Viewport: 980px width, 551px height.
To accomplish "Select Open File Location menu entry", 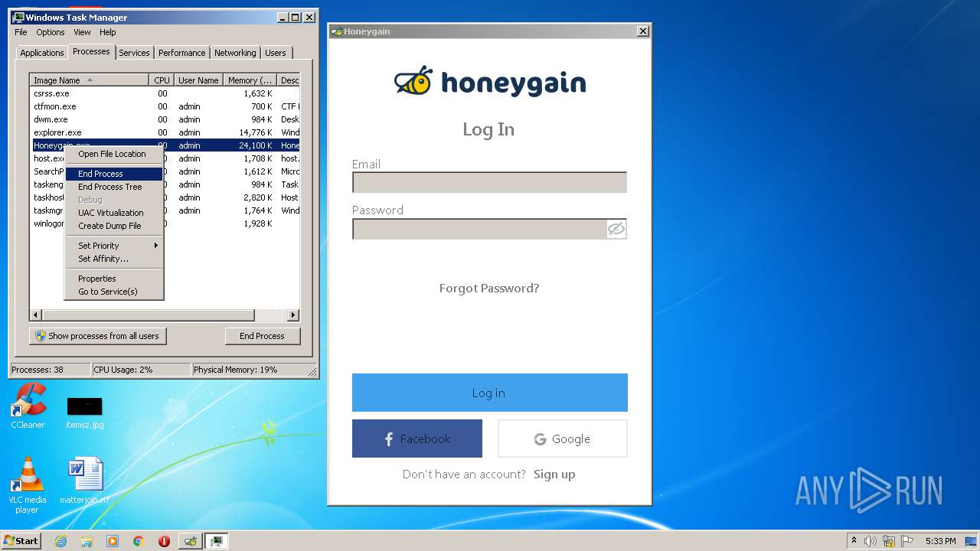I will point(114,154).
